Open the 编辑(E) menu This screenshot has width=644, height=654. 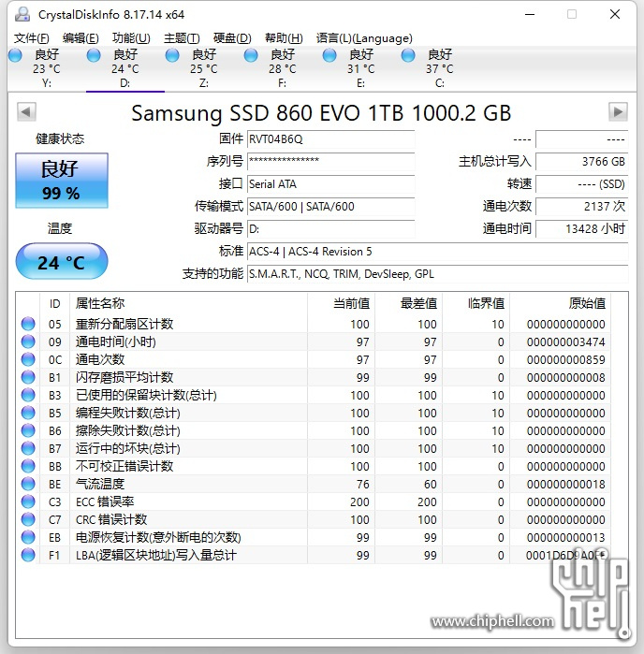(x=80, y=38)
